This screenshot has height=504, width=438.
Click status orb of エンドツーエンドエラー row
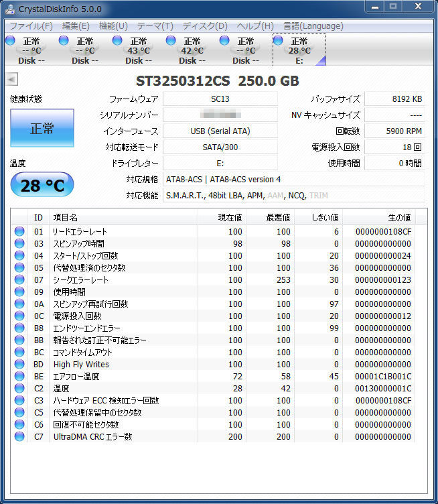point(19,328)
